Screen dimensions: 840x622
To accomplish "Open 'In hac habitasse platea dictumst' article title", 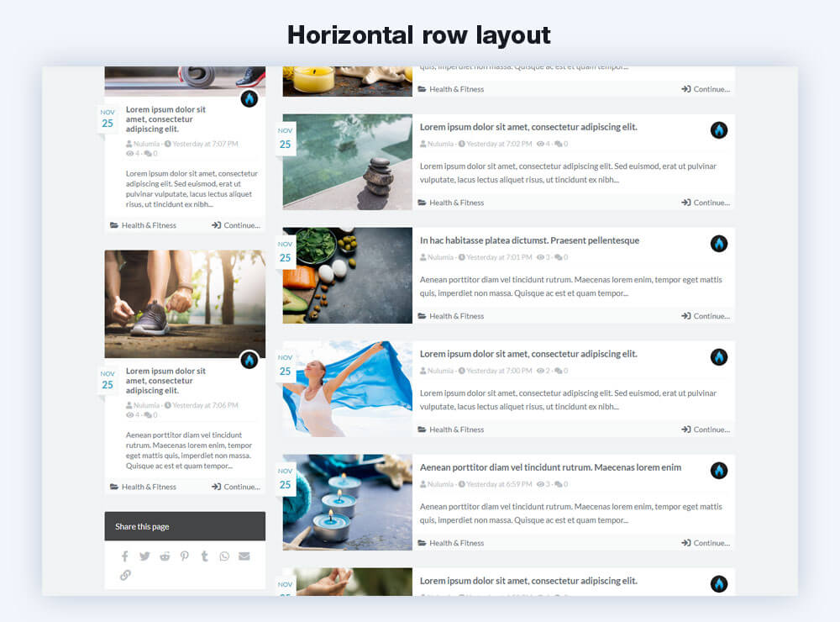I will pyautogui.click(x=529, y=240).
